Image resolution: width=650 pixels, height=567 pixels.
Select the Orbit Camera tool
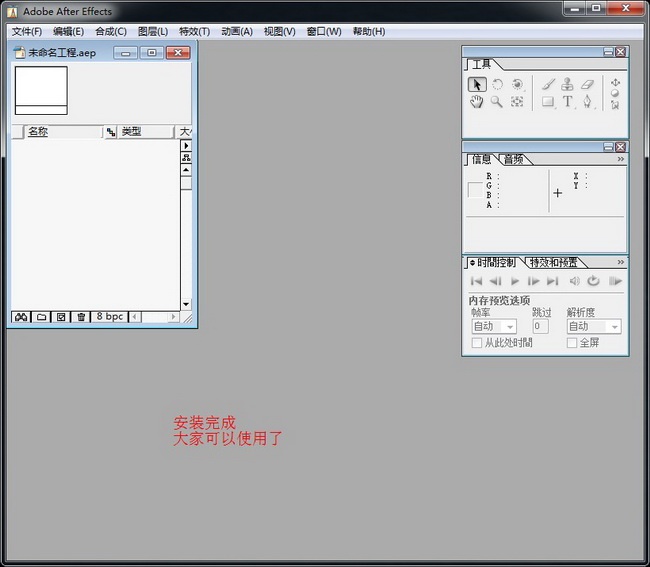pos(517,85)
